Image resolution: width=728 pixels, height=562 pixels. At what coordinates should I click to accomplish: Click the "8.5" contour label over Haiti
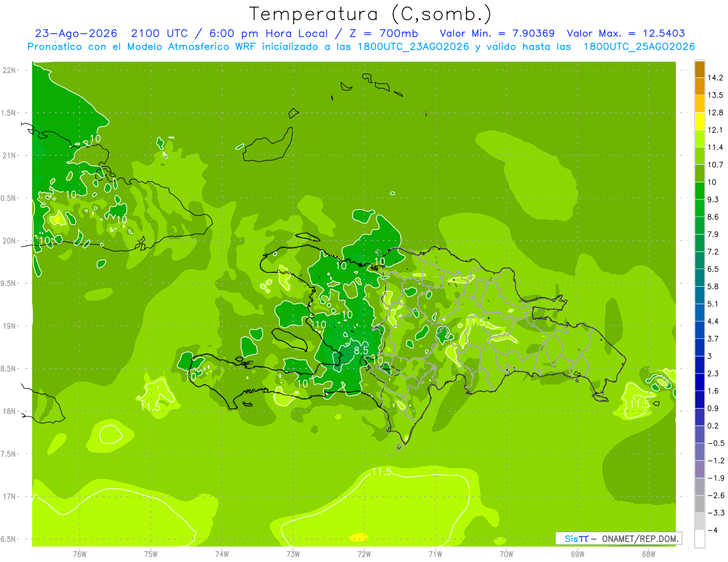click(362, 350)
